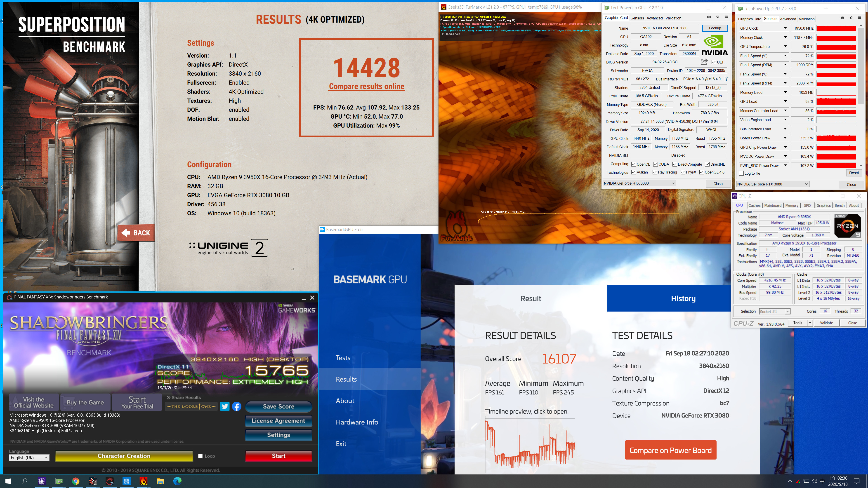The width and height of the screenshot is (868, 488).
Task: Switch to the CPU-Z Mainboard tab
Action: [x=773, y=205]
